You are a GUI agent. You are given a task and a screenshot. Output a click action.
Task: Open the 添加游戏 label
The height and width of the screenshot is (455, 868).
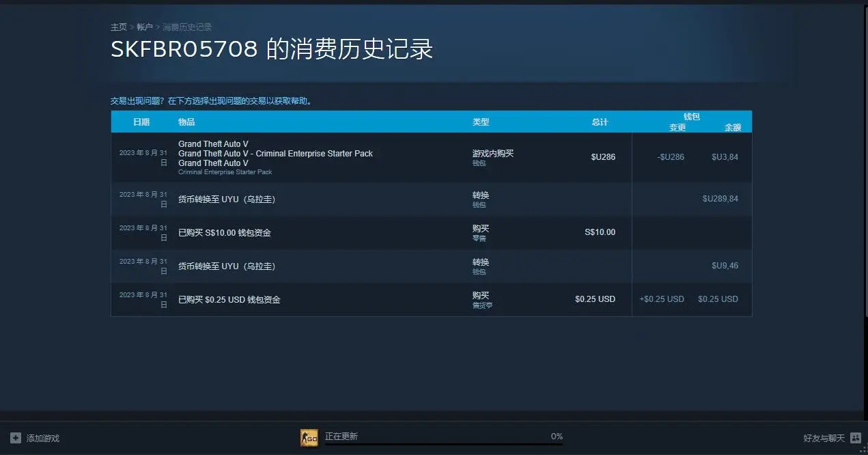pos(43,438)
